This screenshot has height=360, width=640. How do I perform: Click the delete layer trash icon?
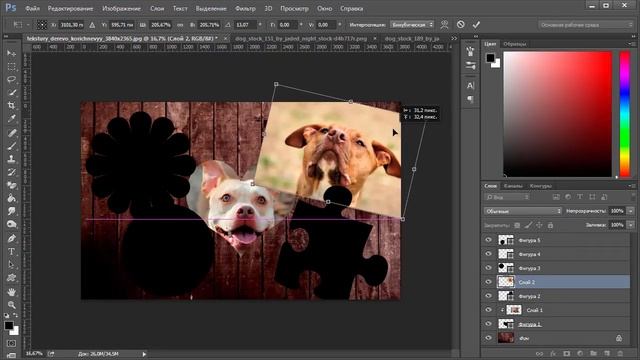point(620,353)
